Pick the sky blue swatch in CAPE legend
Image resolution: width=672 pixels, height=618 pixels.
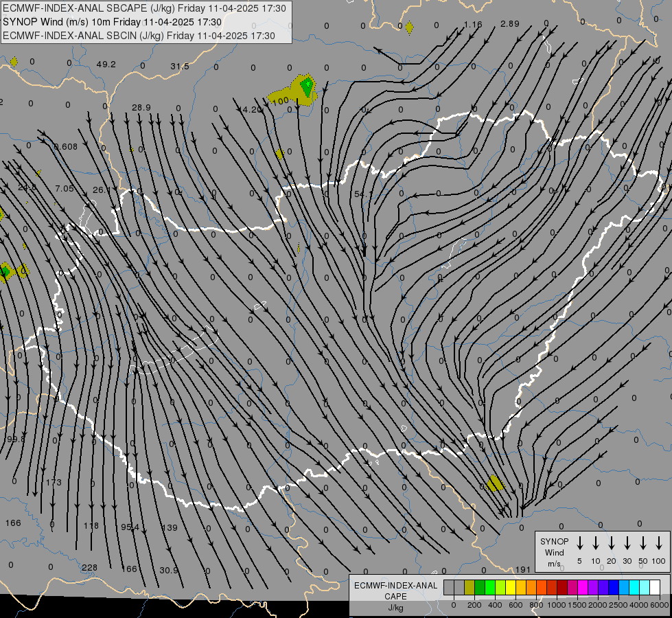click(623, 588)
